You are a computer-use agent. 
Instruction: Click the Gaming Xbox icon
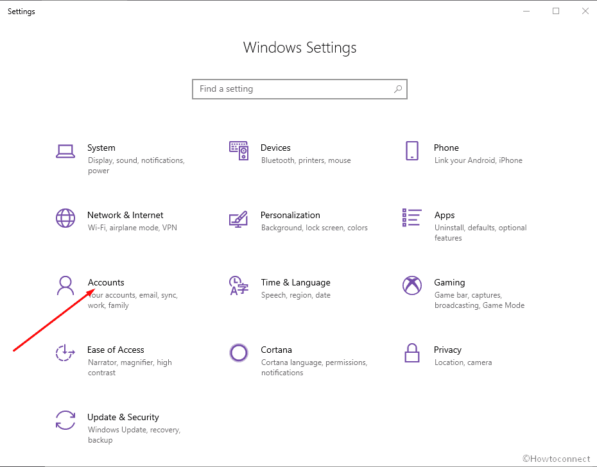click(x=412, y=285)
